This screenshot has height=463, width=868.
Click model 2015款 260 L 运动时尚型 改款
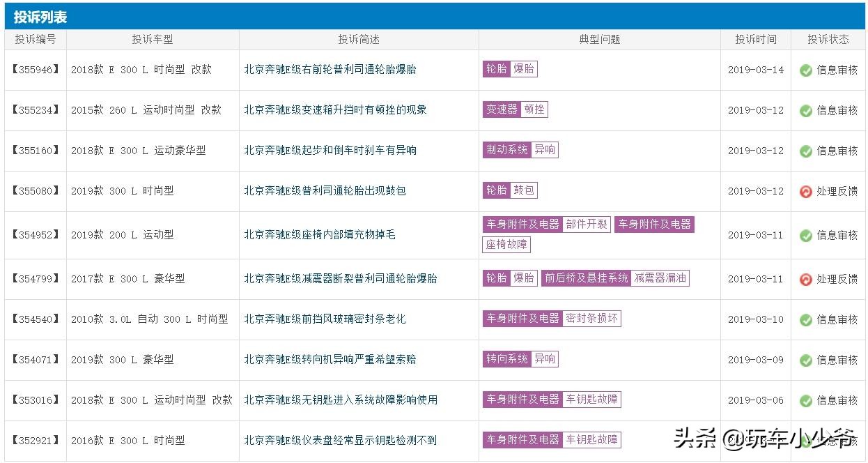146,110
